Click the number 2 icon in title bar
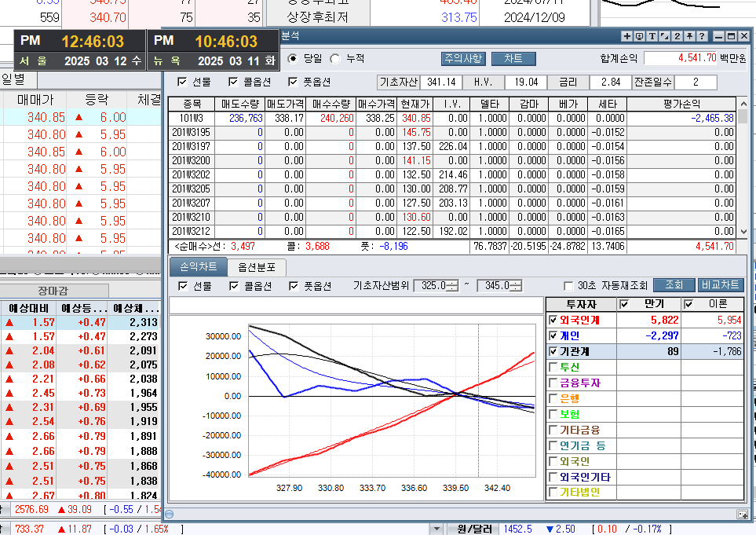The height and width of the screenshot is (535, 756). point(677,36)
